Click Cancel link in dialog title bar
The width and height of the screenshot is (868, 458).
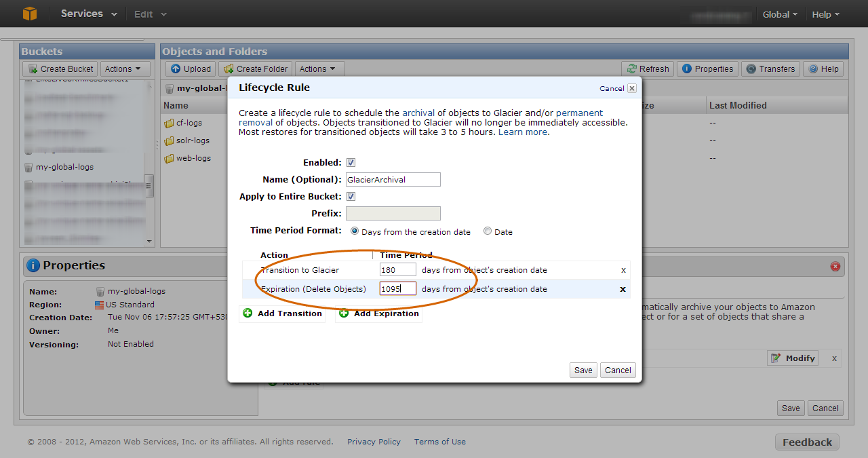coord(612,89)
